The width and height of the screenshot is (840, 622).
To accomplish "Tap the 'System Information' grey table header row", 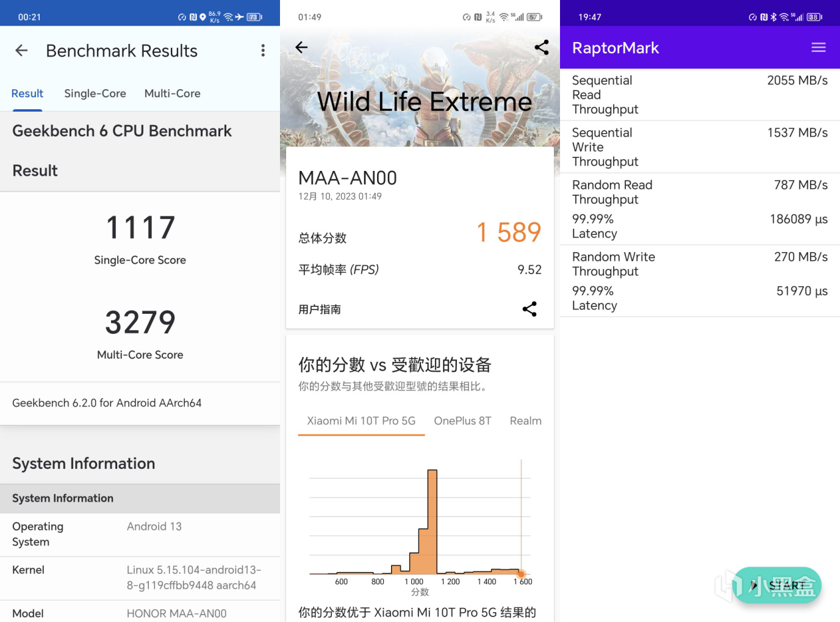I will [140, 498].
